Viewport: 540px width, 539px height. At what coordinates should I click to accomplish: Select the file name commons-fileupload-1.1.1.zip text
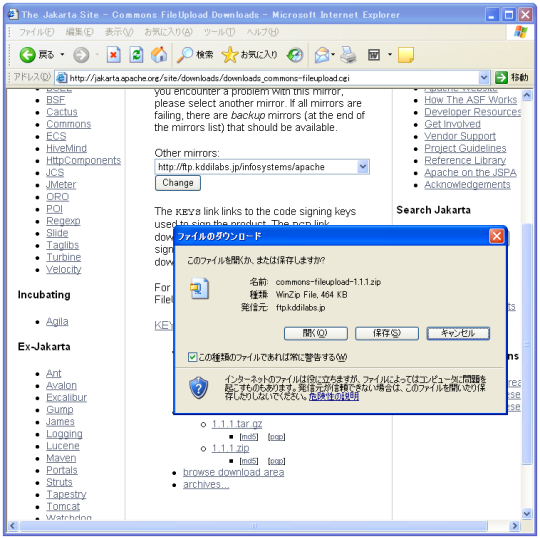pyautogui.click(x=328, y=282)
